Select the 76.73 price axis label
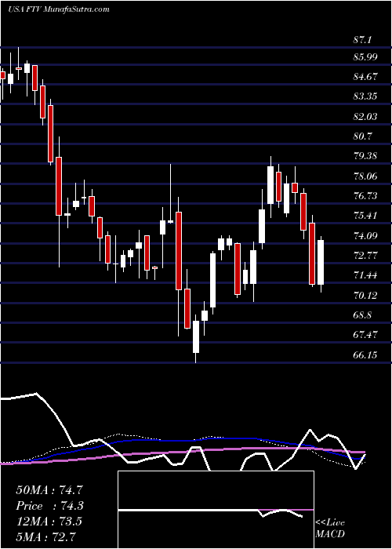 point(366,195)
